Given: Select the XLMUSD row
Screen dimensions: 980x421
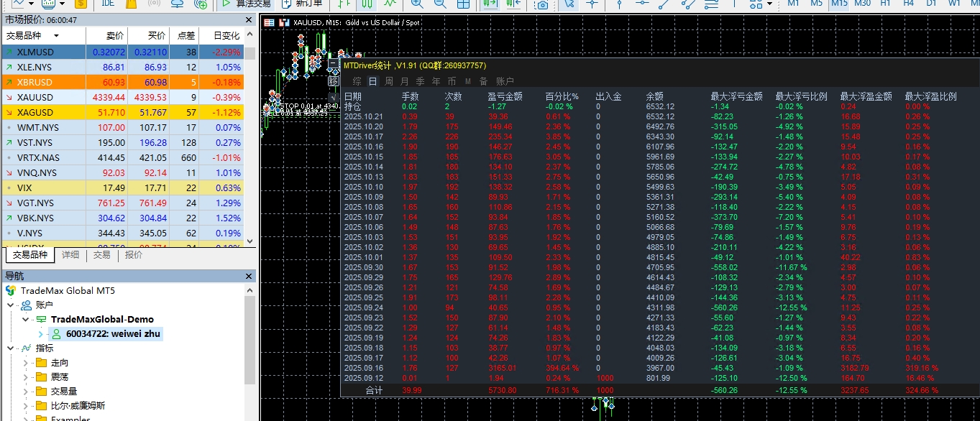Looking at the screenshot, I should click(x=122, y=52).
